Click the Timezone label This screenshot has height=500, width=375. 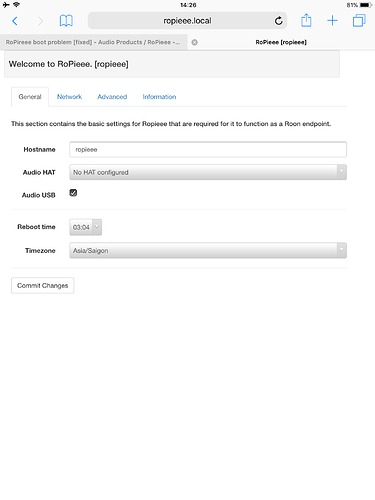point(40,251)
